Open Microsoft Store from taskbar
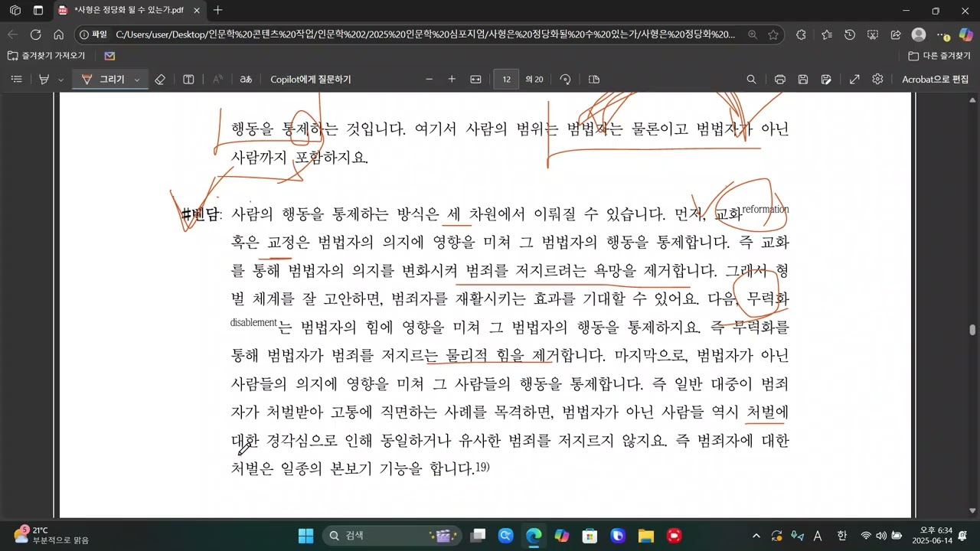980x551 pixels. pos(590,536)
